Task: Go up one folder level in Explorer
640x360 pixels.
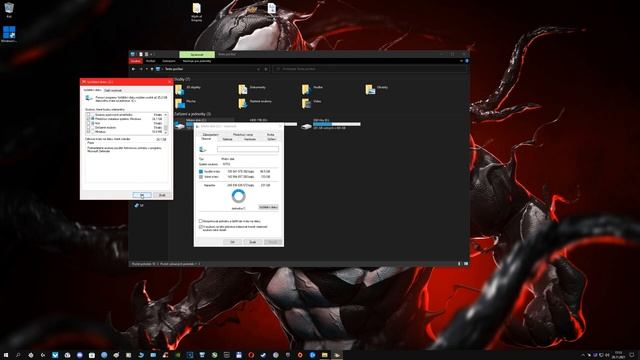Action: tap(152, 69)
